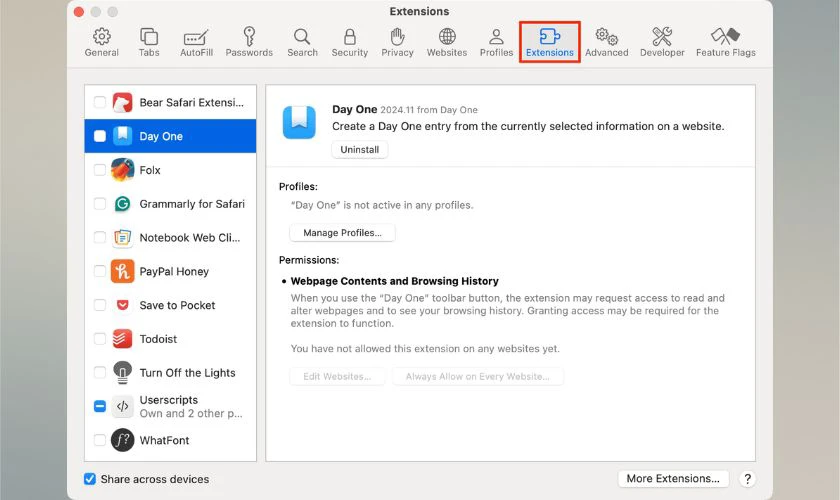This screenshot has height=500, width=840.
Task: Click the Userscripts code icon
Action: tap(122, 406)
